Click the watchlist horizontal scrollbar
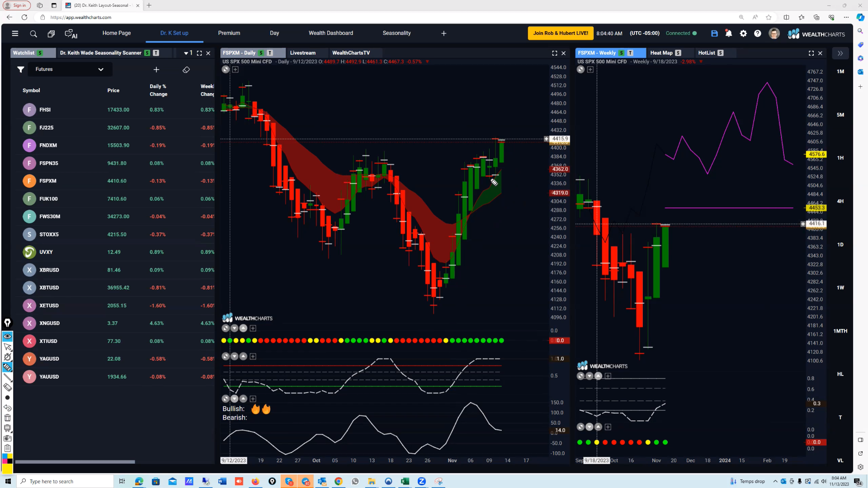The height and width of the screenshot is (488, 868). pos(75,462)
